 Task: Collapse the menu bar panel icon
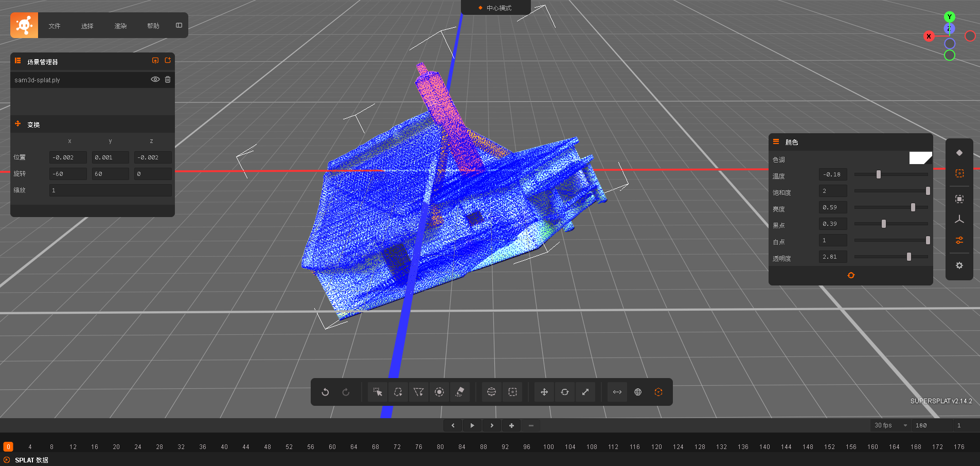pyautogui.click(x=179, y=25)
